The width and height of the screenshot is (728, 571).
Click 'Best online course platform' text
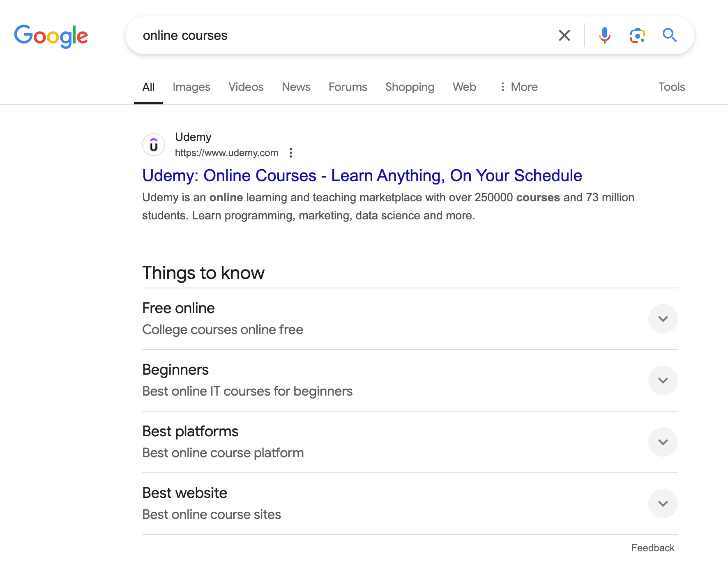click(x=223, y=453)
